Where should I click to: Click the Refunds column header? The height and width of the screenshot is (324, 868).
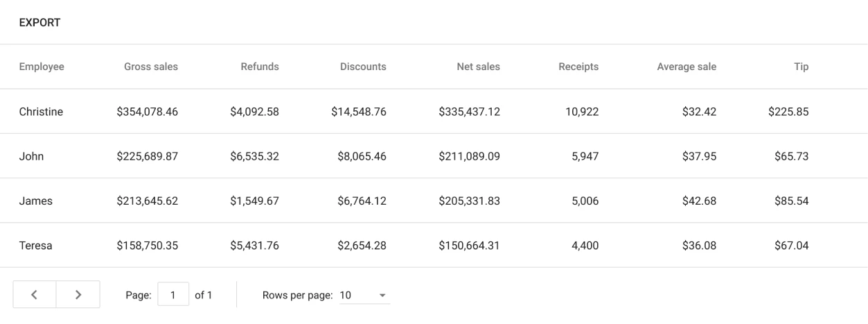pos(259,67)
